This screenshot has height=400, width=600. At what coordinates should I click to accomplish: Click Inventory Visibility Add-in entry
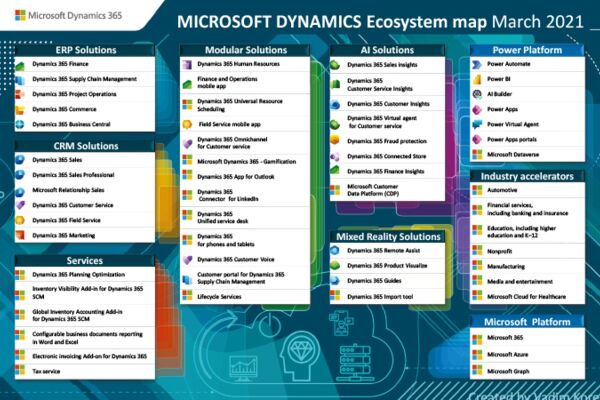pos(85,293)
